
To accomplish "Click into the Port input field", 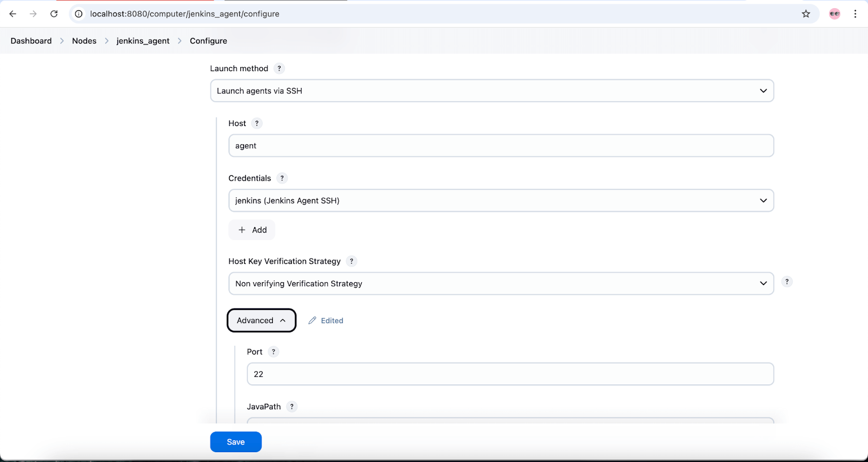I will click(510, 375).
